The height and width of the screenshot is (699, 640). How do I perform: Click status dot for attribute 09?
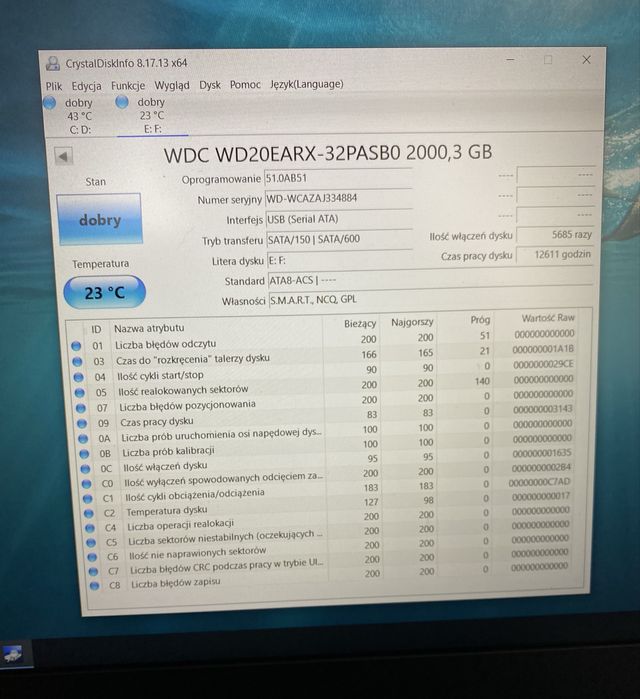coord(82,423)
